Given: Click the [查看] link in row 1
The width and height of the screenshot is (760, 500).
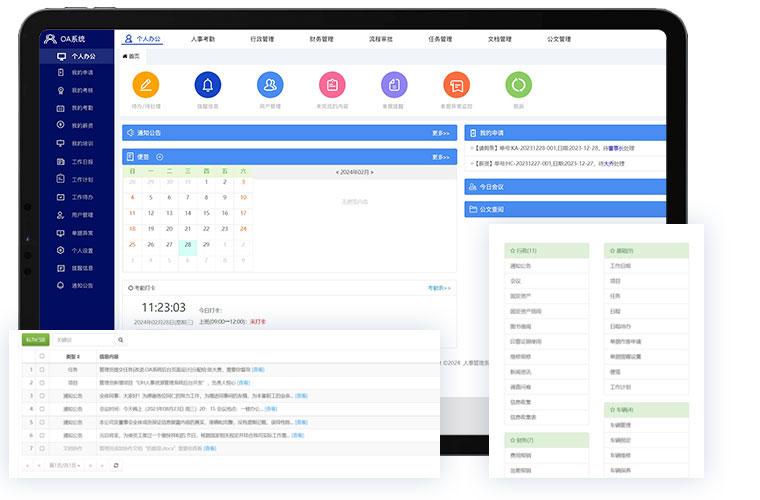Looking at the screenshot, I should (x=258, y=370).
